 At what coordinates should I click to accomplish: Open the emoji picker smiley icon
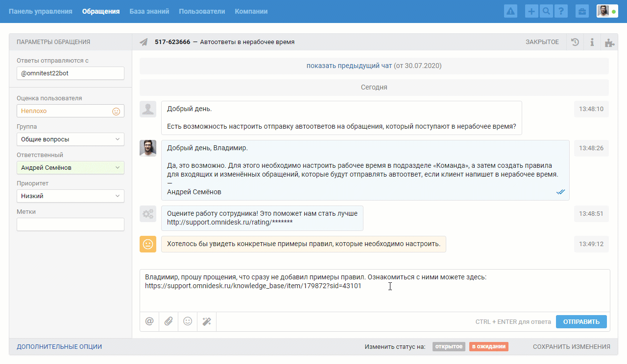(188, 321)
